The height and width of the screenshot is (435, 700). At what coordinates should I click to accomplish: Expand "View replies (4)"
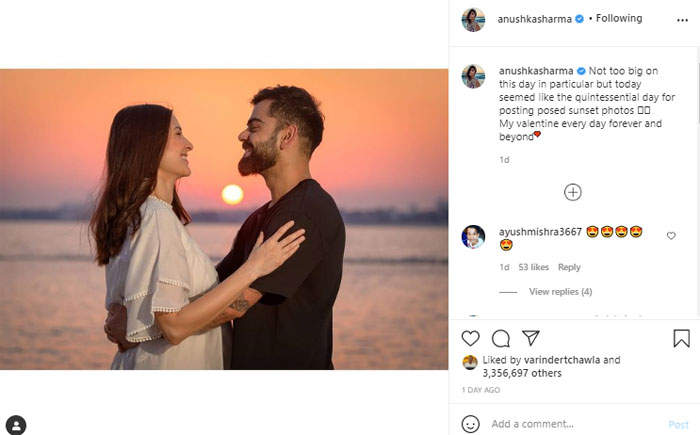pyautogui.click(x=560, y=292)
